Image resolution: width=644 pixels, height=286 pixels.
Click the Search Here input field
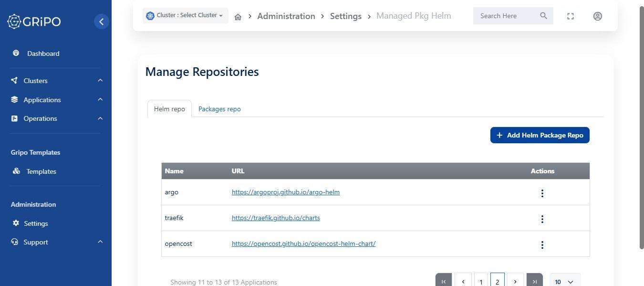tap(506, 16)
